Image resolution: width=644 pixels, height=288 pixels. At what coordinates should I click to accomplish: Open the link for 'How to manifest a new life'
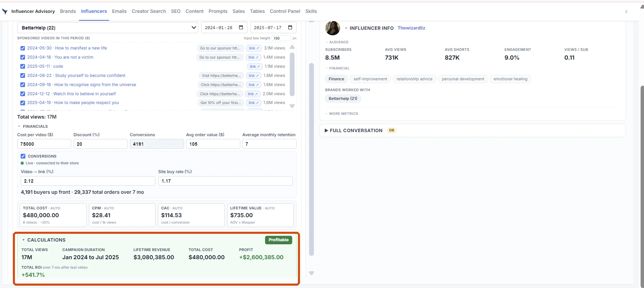[x=254, y=48]
